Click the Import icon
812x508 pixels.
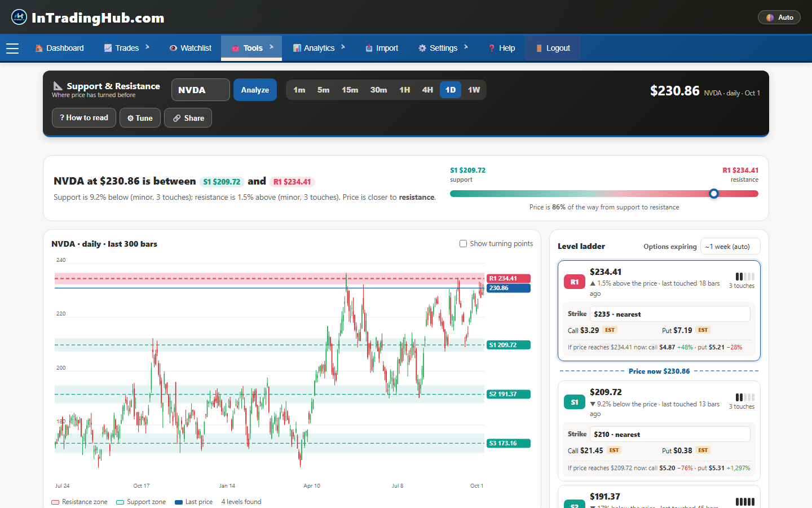(x=369, y=48)
